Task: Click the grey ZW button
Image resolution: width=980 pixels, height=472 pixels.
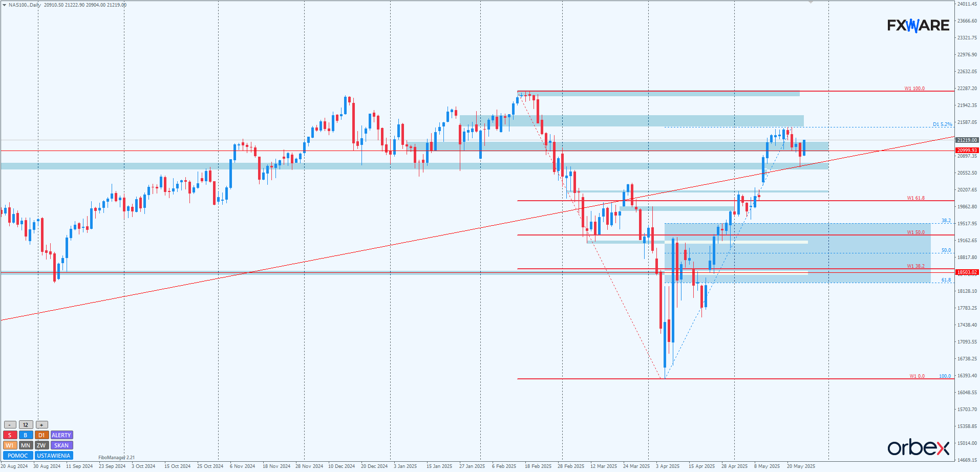Action: click(41, 445)
